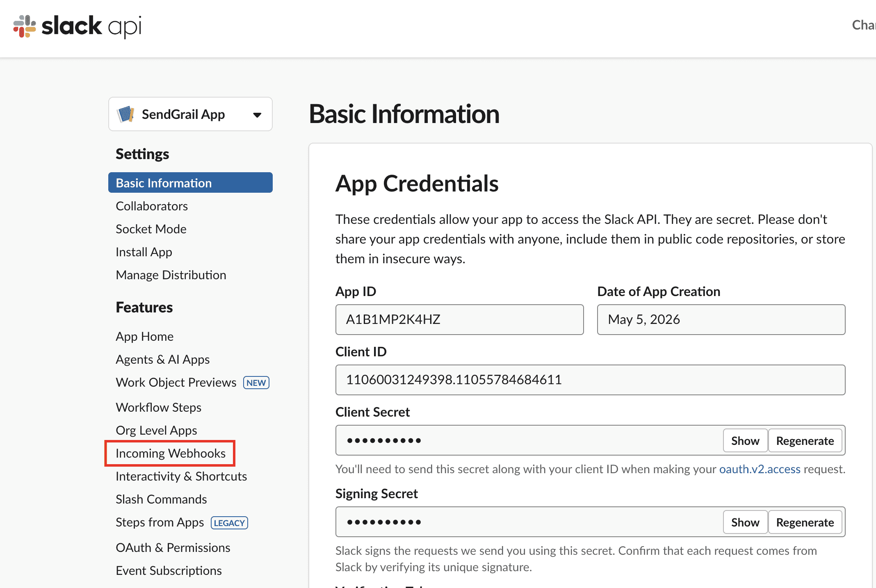This screenshot has height=588, width=876.
Task: Expand the SendGrail App selector dropdown
Action: (257, 115)
